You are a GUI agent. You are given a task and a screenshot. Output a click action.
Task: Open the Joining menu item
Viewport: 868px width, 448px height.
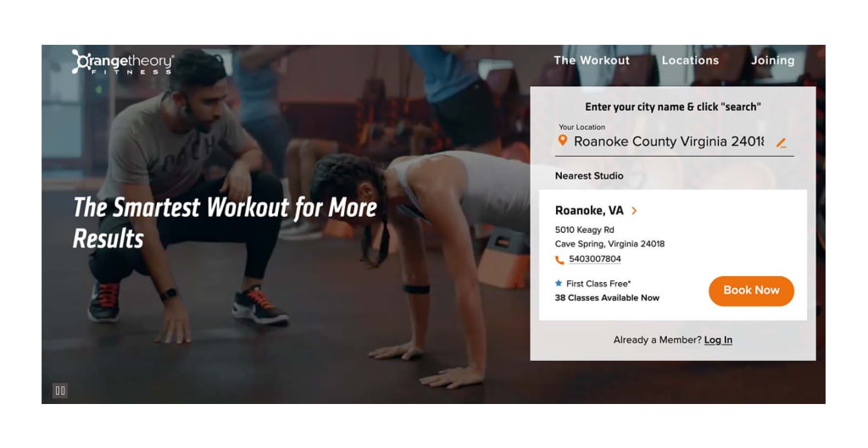[772, 60]
